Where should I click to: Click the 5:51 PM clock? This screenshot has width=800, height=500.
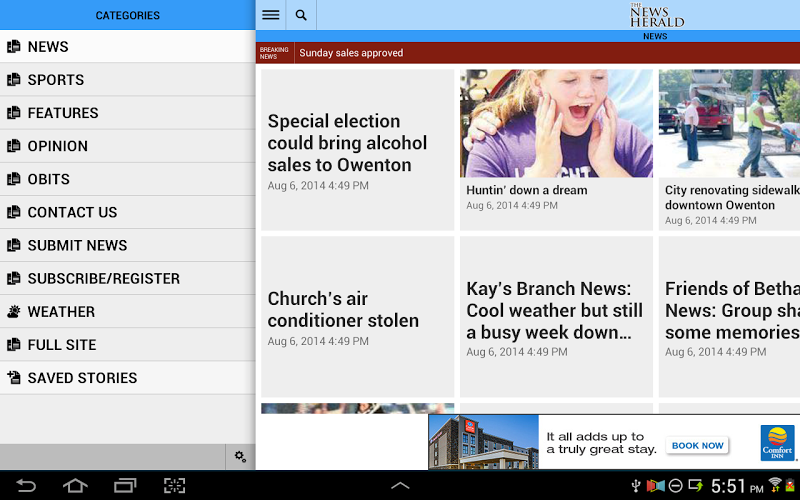pos(737,486)
